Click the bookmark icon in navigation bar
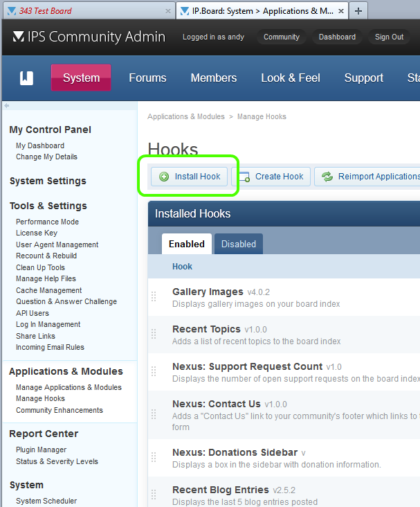 coord(26,78)
